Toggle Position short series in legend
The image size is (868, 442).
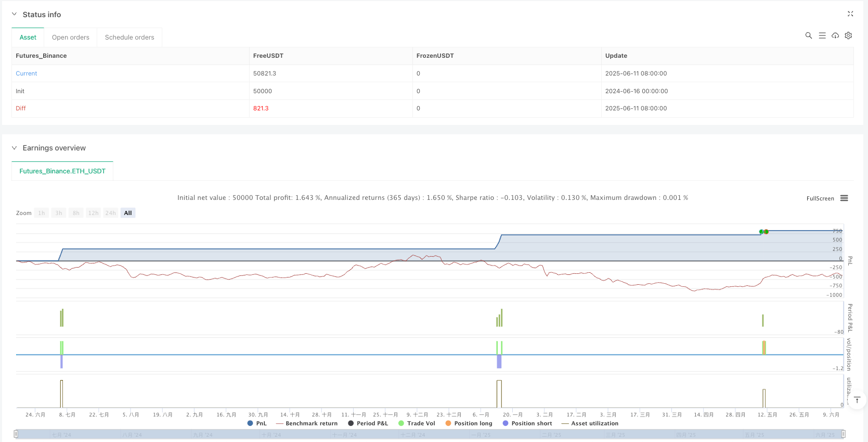coord(527,423)
